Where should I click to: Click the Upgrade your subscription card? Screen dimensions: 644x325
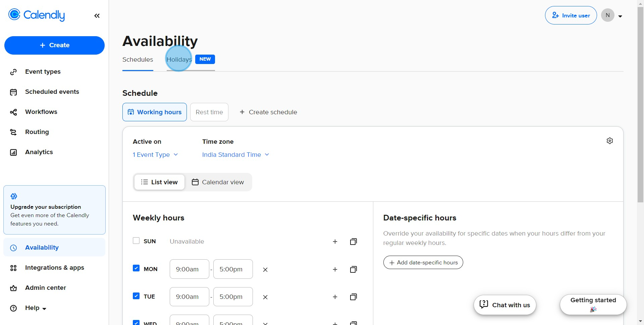click(x=54, y=210)
